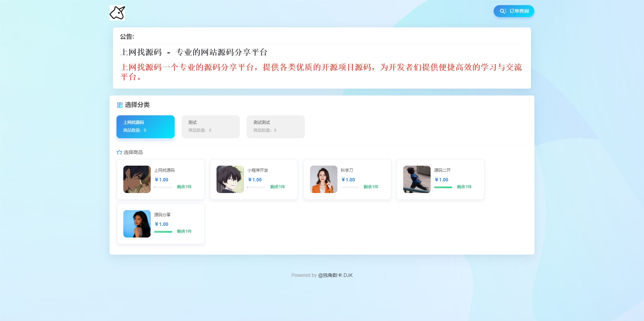
Task: Click the ¥1.00 price on 源码分享
Action: 161,224
